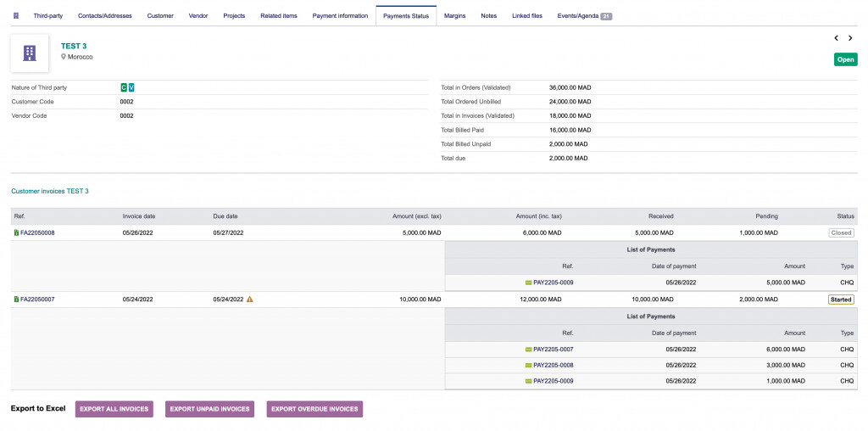Open the first PAY2205-0009 payment link
This screenshot has height=431, width=868.
coord(553,283)
